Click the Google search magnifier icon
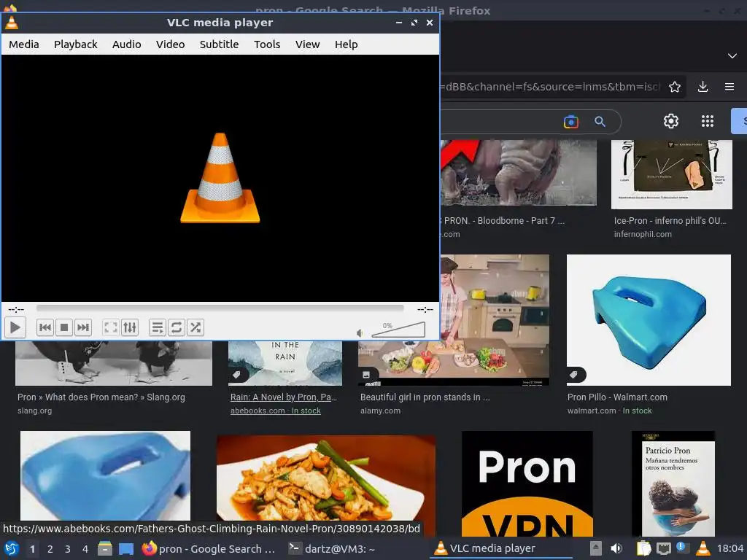Viewport: 747px width, 560px height. point(600,122)
